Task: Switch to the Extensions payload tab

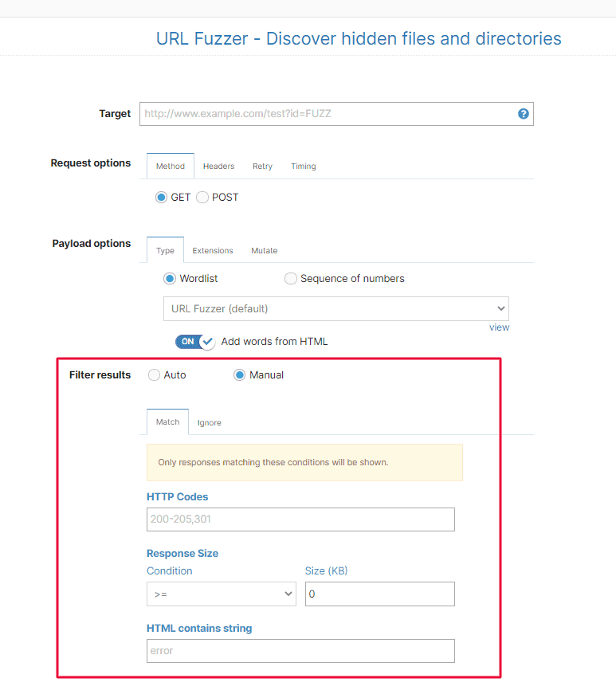Action: pos(213,251)
